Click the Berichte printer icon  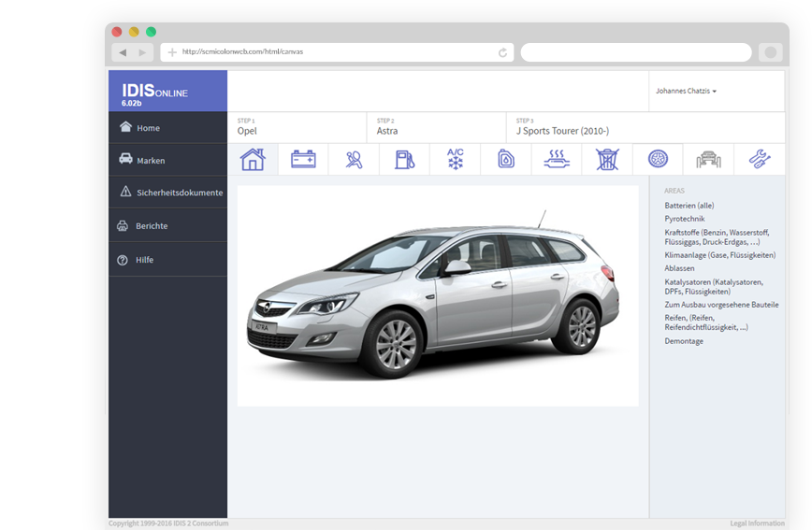coord(123,225)
